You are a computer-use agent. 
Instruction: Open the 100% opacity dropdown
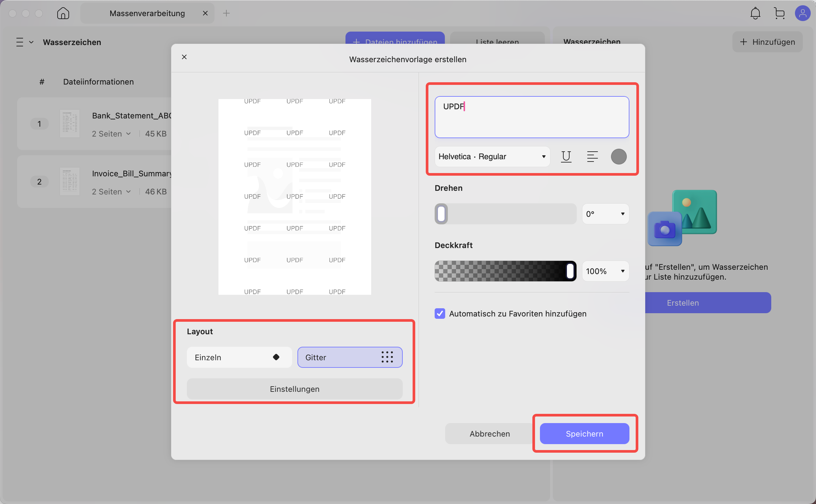(605, 271)
